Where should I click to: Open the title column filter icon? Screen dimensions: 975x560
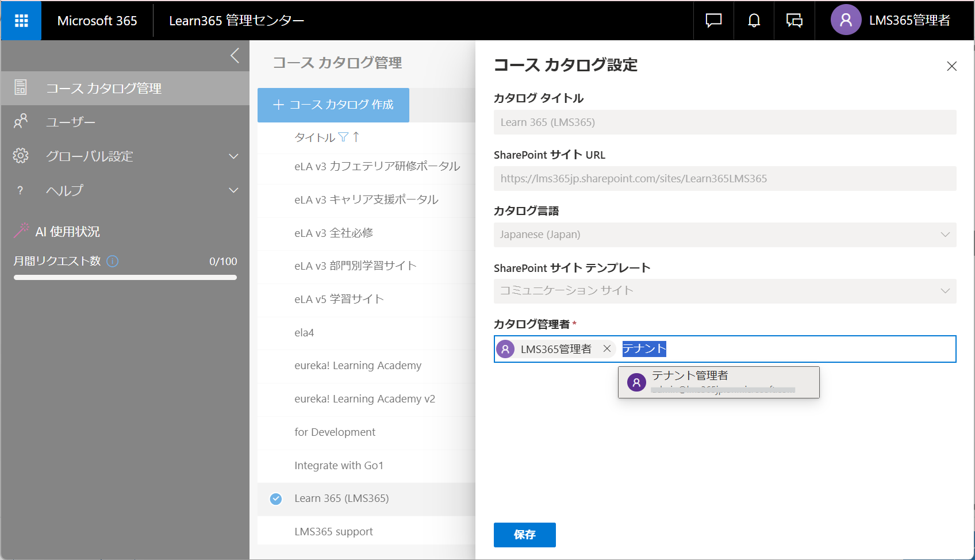point(343,137)
